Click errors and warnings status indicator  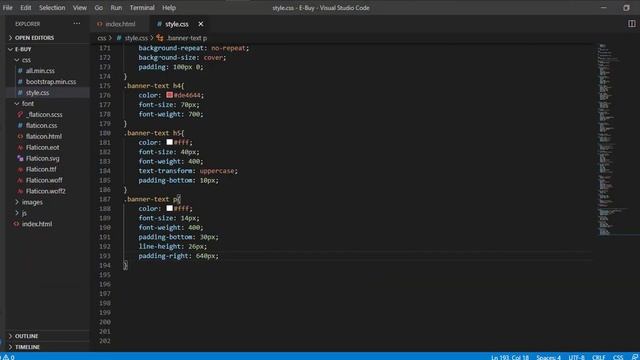9,357
